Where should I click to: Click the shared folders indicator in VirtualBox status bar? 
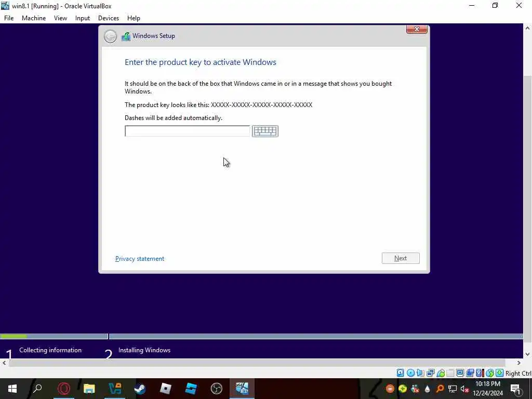point(450,373)
